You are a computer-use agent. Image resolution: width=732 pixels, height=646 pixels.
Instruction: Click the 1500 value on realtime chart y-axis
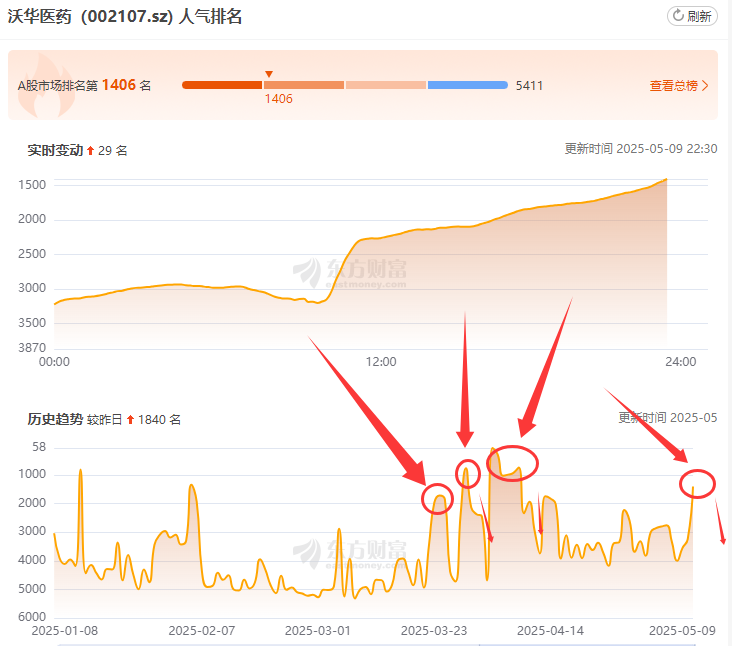[32, 185]
